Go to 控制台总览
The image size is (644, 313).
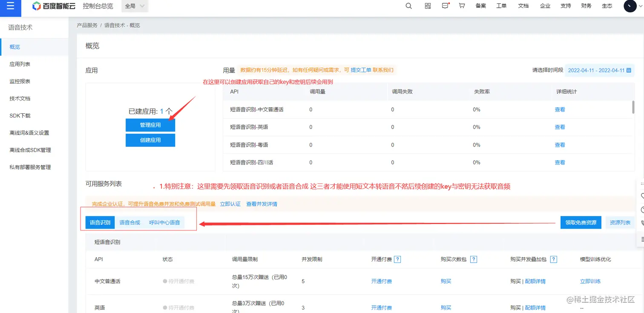pyautogui.click(x=98, y=6)
